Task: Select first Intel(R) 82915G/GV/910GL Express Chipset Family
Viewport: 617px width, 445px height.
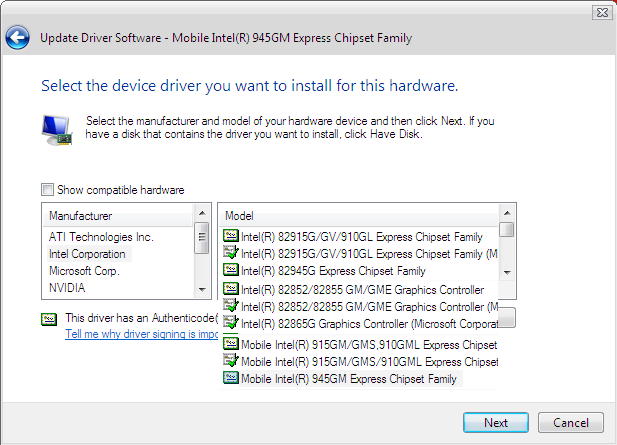Action: (362, 237)
